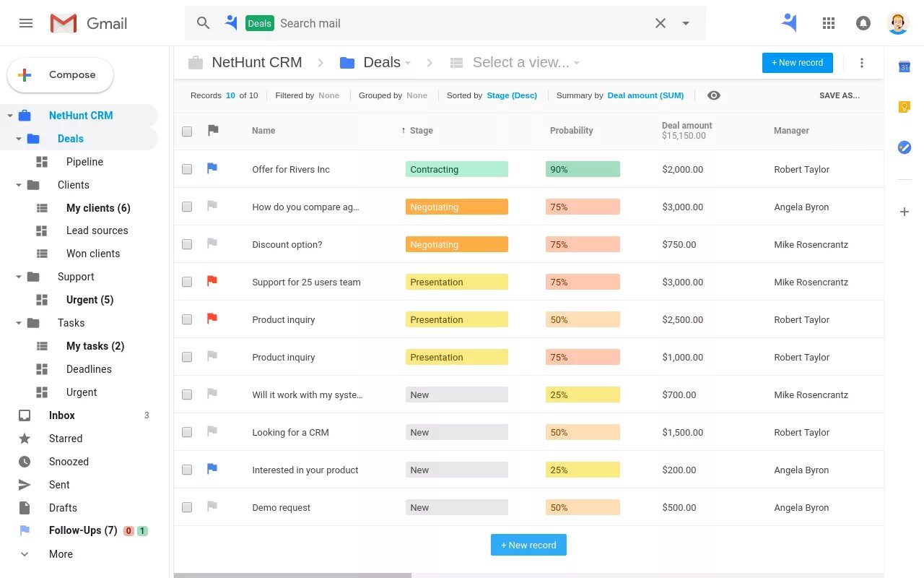Toggle the blue flag on Offer for Rivers Inc
Image resolution: width=924 pixels, height=578 pixels.
coord(212,168)
